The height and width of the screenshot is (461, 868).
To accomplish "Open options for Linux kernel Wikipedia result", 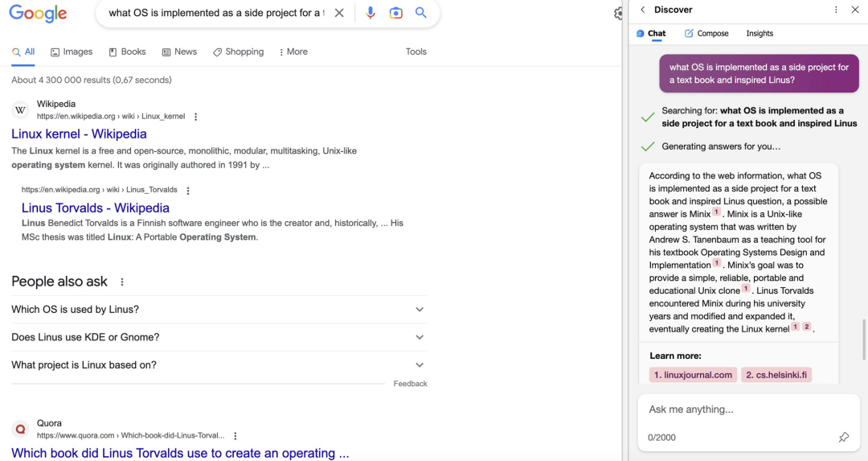I will pyautogui.click(x=195, y=117).
